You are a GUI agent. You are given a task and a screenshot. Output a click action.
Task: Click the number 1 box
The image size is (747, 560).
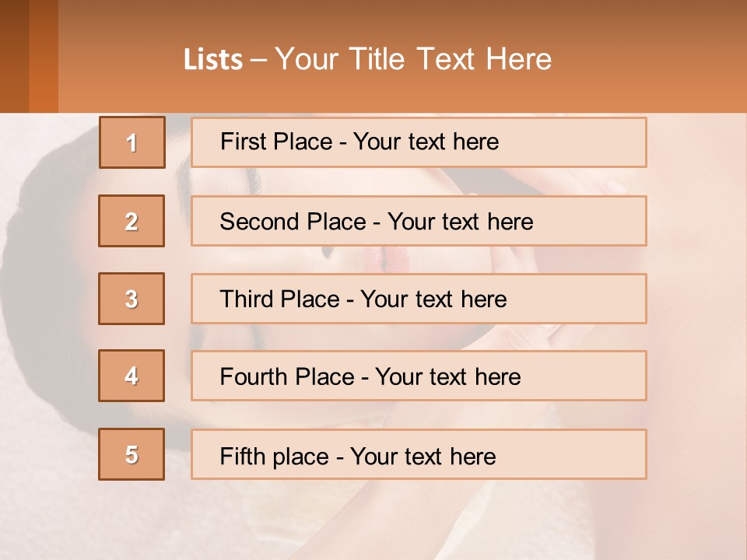[132, 142]
